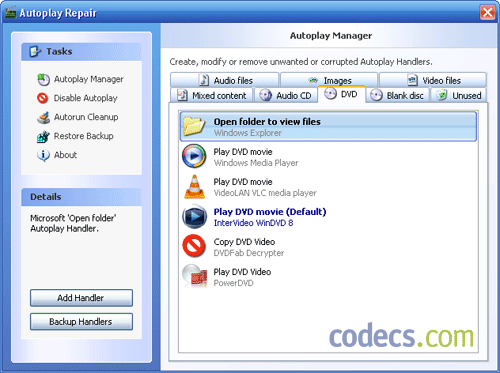
Task: Switch to the Audio CD tab
Action: (286, 95)
